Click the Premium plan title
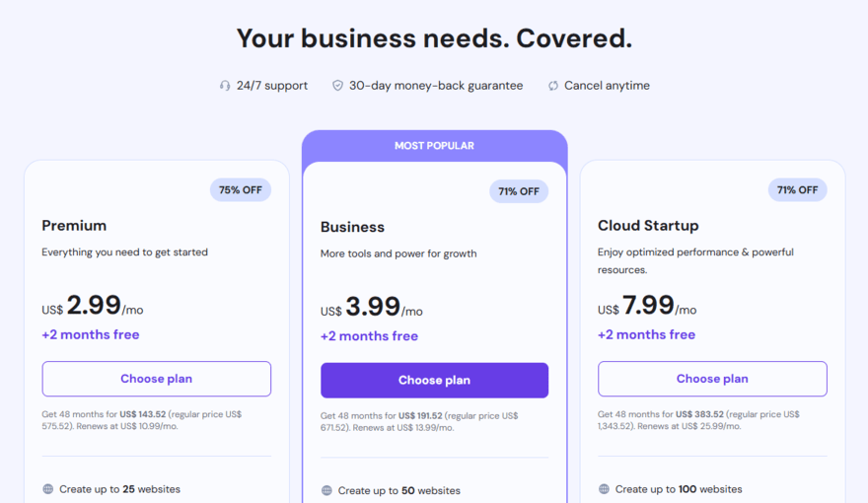The image size is (868, 503). click(74, 226)
